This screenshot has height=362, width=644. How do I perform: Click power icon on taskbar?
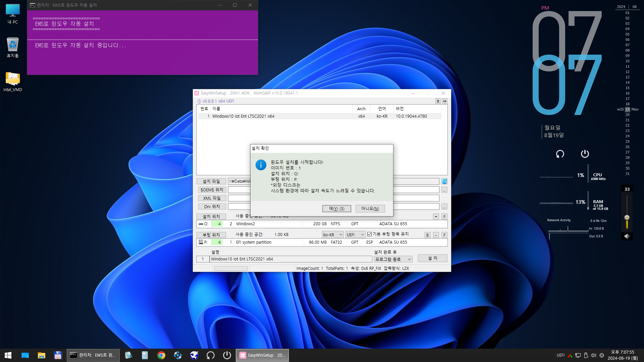click(227, 355)
